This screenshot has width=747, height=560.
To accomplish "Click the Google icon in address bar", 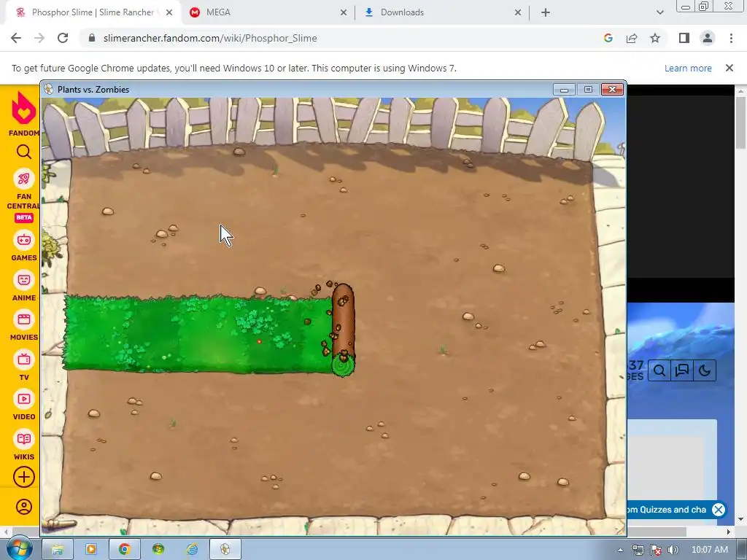I will click(x=608, y=38).
